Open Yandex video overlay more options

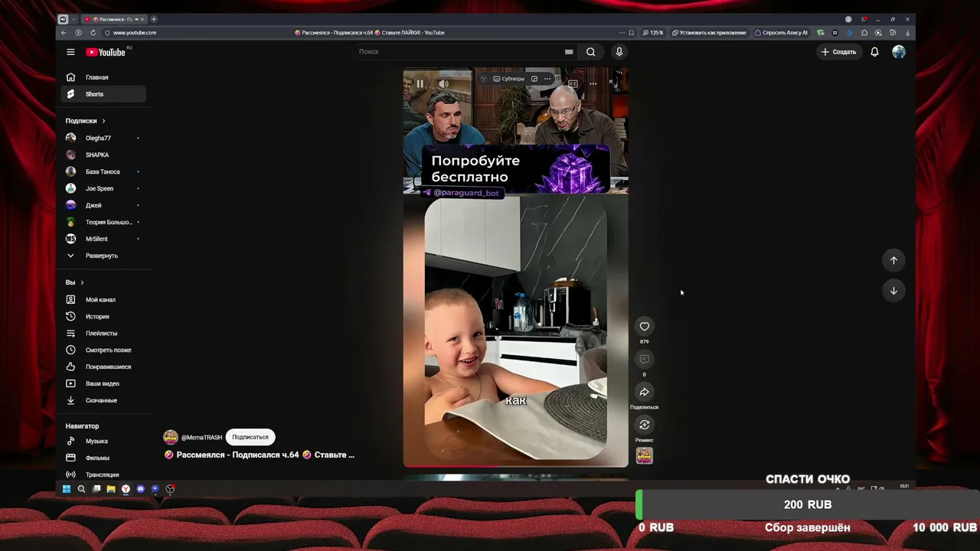(547, 79)
